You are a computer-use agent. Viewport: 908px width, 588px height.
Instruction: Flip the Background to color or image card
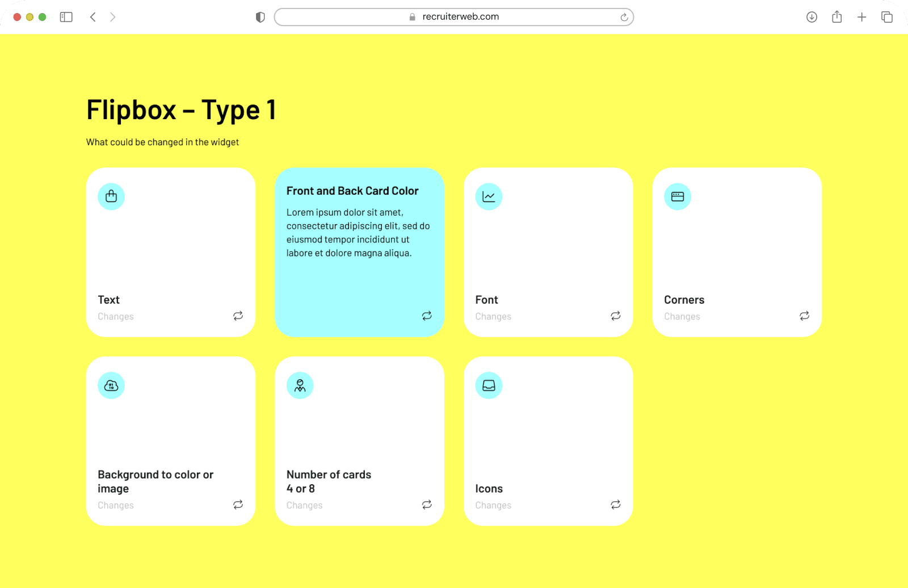[x=238, y=505]
